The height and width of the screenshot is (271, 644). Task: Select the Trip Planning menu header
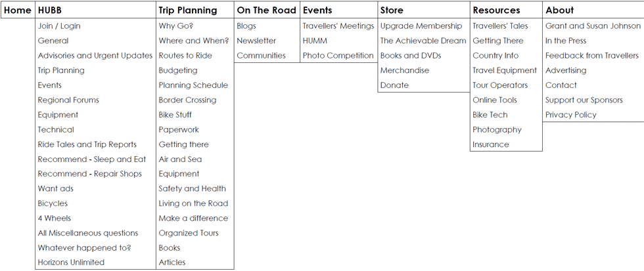(188, 10)
